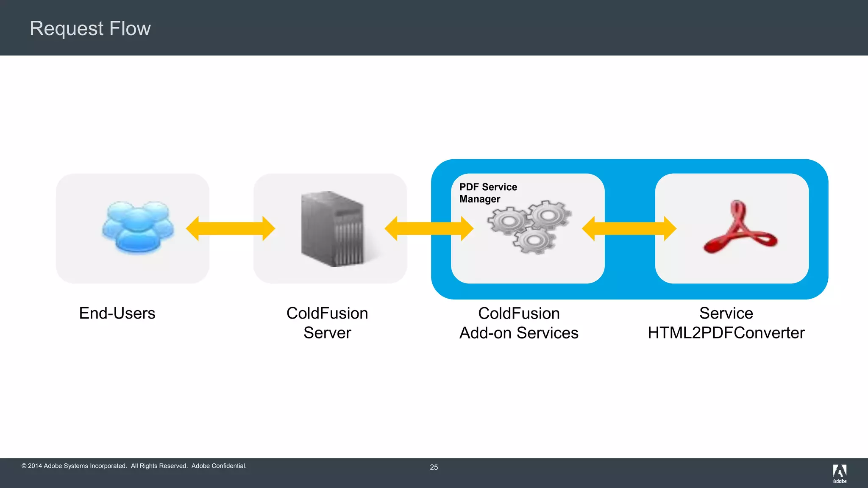
Task: Click the word Manager in the gears box
Action: point(479,199)
